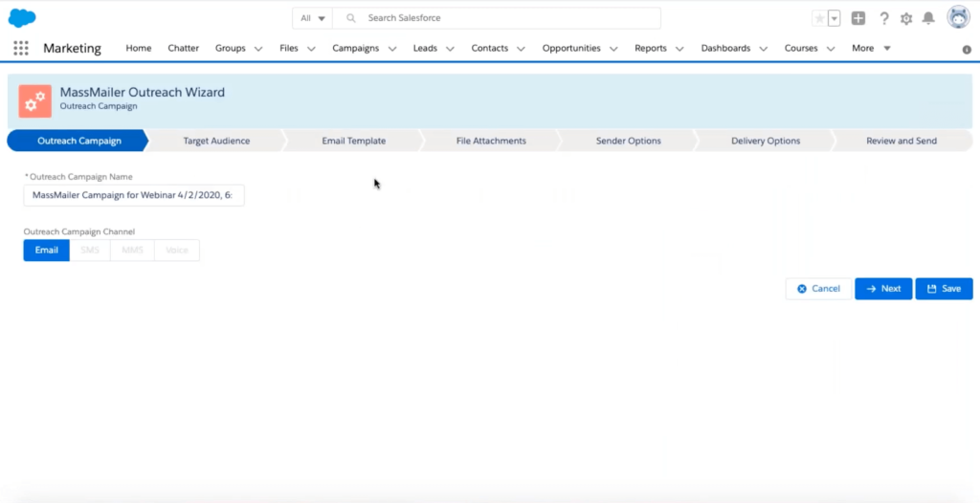Viewport: 980px width, 503px height.
Task: Click the Outreach Campaign Name field
Action: 134,195
